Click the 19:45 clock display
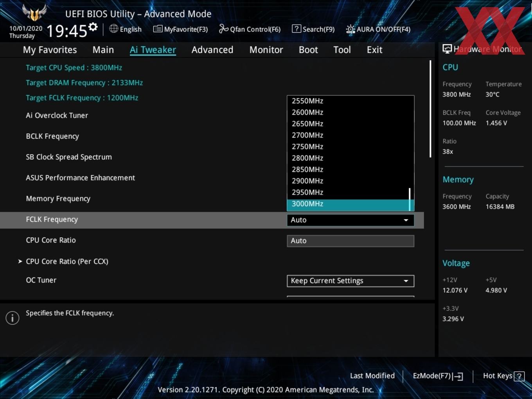532x399 pixels. click(x=66, y=31)
